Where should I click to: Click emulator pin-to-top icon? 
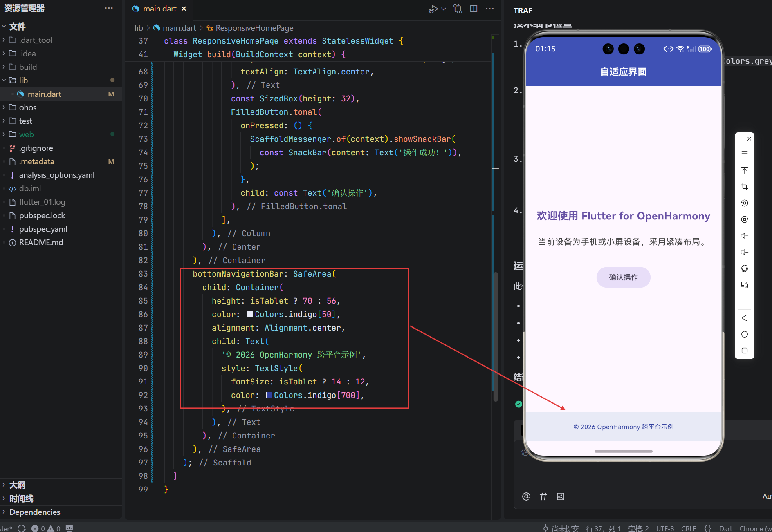pos(744,170)
